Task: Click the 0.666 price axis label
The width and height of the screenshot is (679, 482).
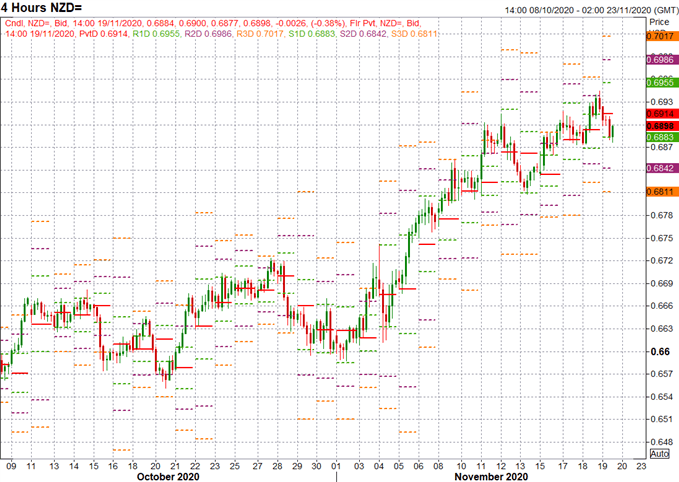Action: point(662,306)
